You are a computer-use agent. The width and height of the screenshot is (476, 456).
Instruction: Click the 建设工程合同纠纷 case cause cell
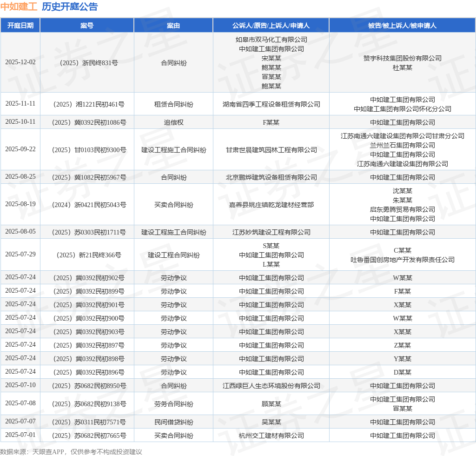click(x=173, y=255)
